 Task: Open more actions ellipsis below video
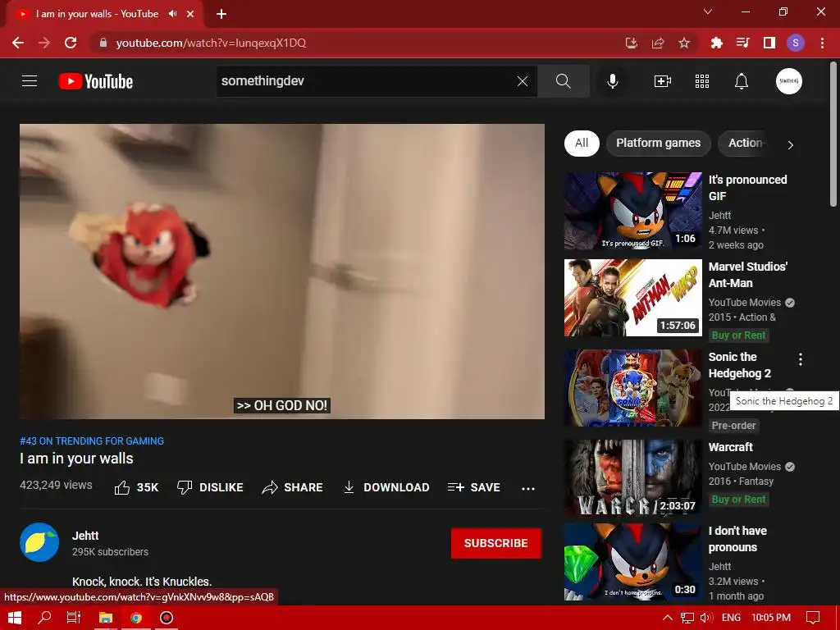528,488
